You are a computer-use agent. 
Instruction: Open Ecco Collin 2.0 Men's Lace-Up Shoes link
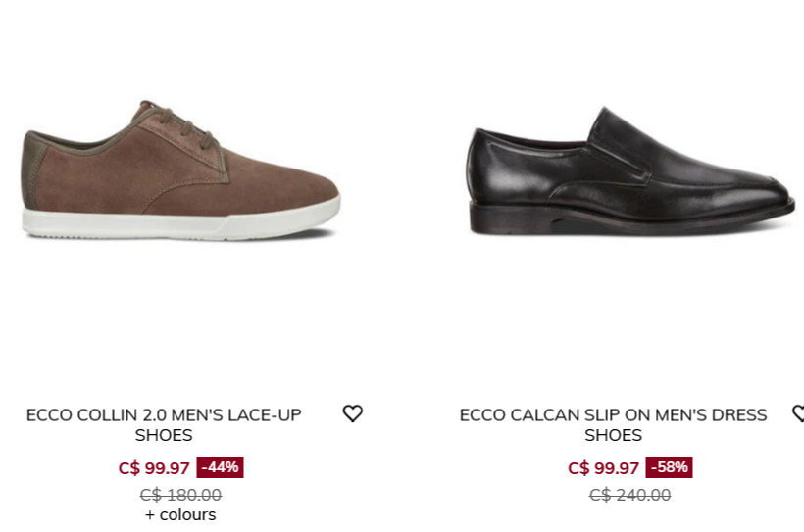coord(164,415)
